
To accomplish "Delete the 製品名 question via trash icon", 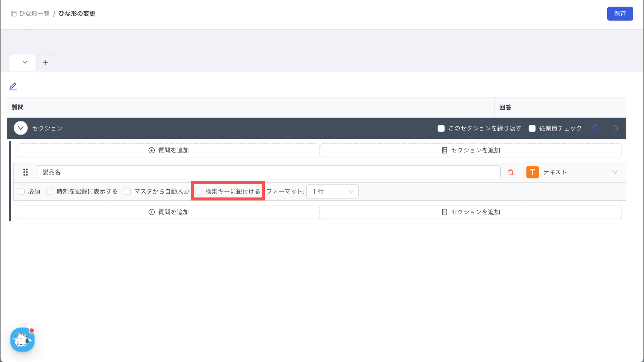I will [511, 172].
